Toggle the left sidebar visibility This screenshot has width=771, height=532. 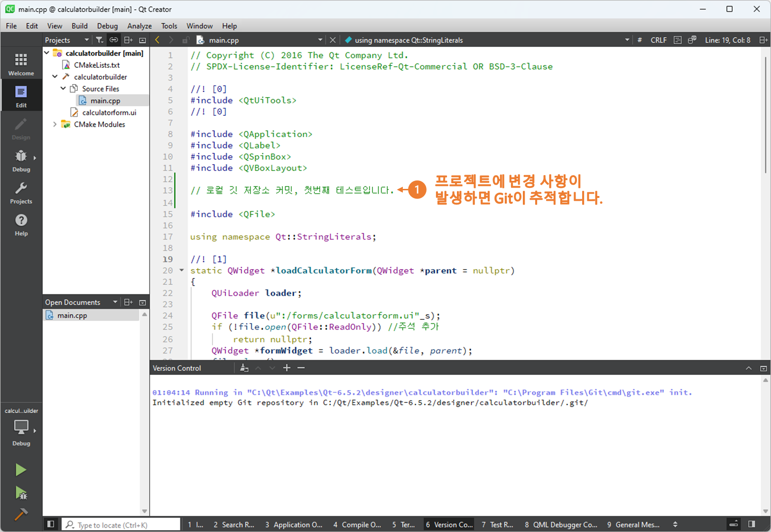pos(51,524)
